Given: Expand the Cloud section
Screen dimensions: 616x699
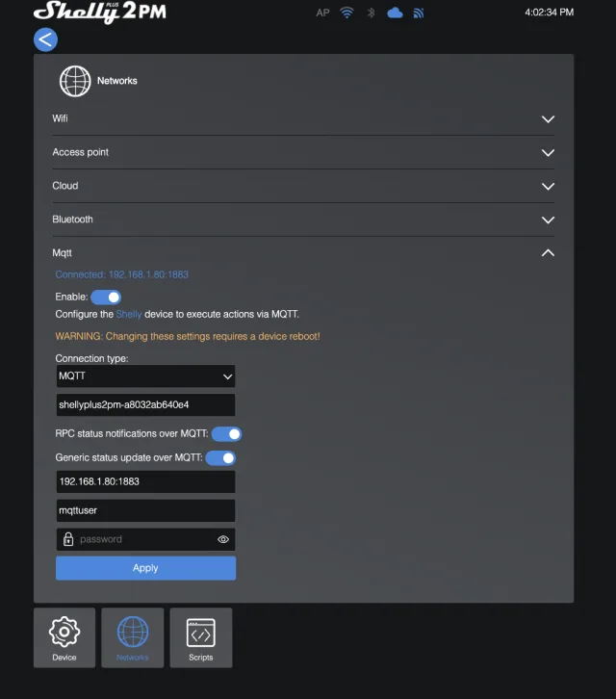Looking at the screenshot, I should coord(548,187).
